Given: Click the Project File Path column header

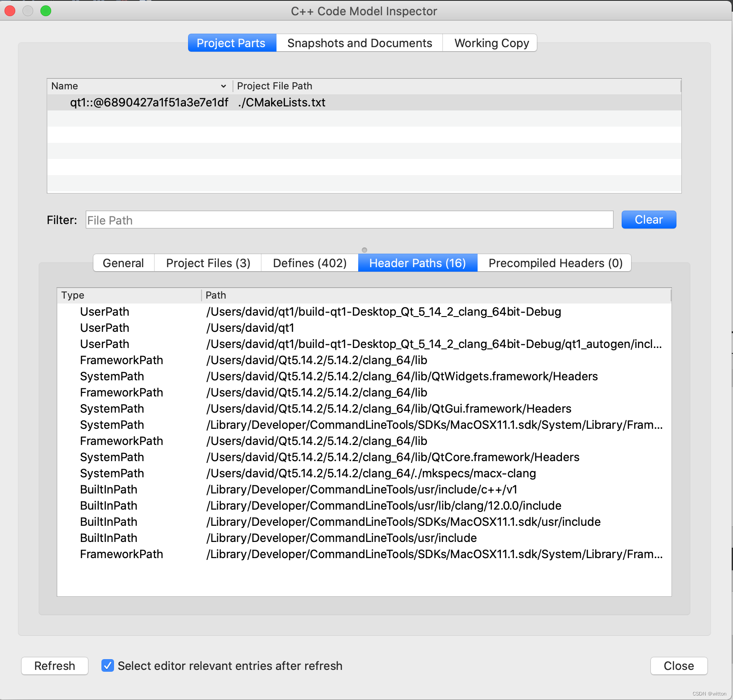Looking at the screenshot, I should 274,86.
